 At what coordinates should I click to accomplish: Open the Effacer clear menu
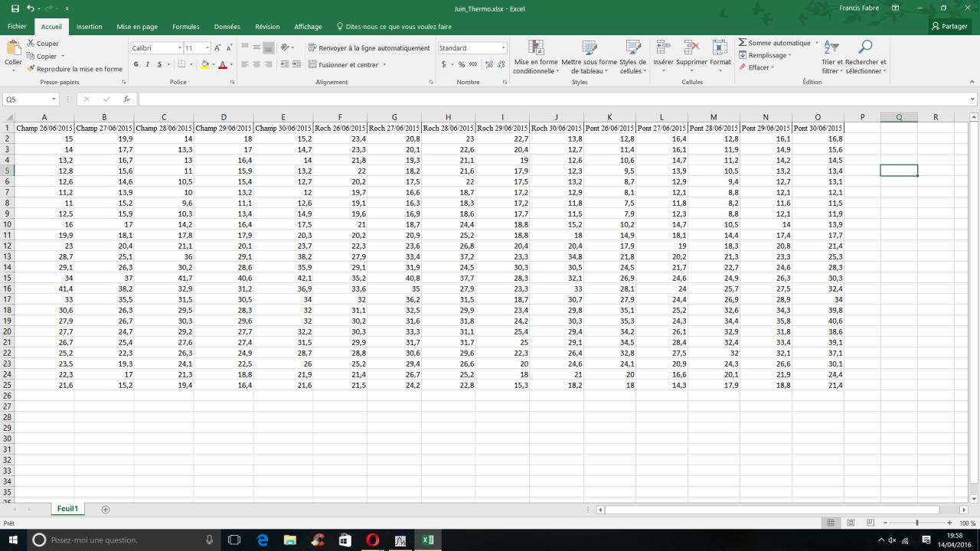click(756, 67)
